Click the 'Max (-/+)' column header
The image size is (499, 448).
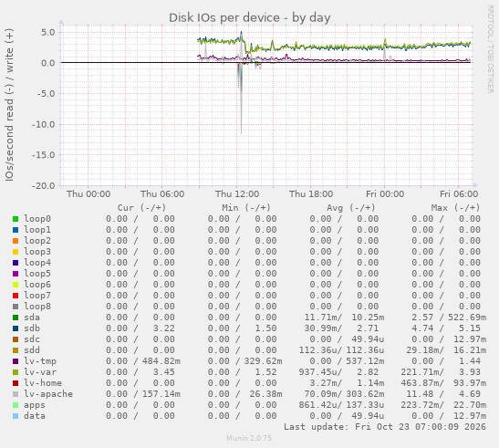click(455, 208)
